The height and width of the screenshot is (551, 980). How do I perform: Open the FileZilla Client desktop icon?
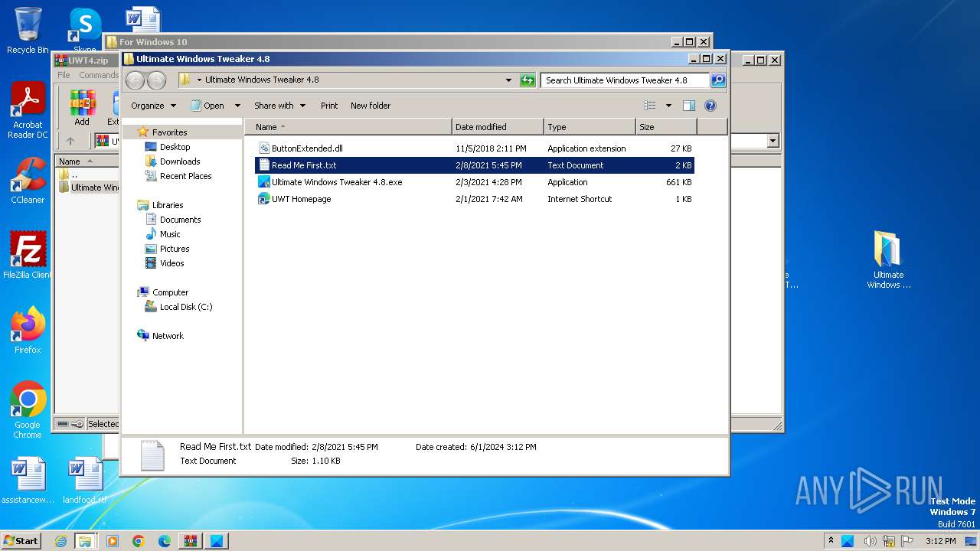click(x=28, y=255)
